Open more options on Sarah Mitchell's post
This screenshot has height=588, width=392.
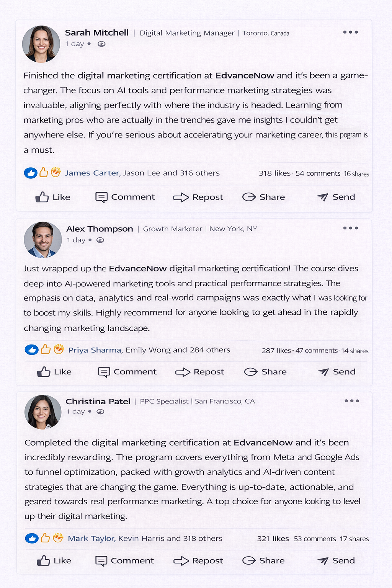click(x=350, y=32)
